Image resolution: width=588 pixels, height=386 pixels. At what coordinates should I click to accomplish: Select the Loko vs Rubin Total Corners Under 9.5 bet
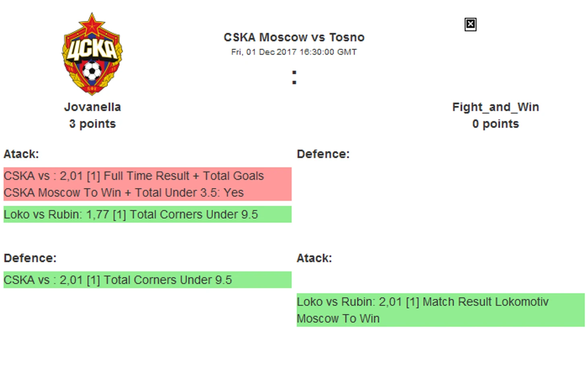point(131,215)
